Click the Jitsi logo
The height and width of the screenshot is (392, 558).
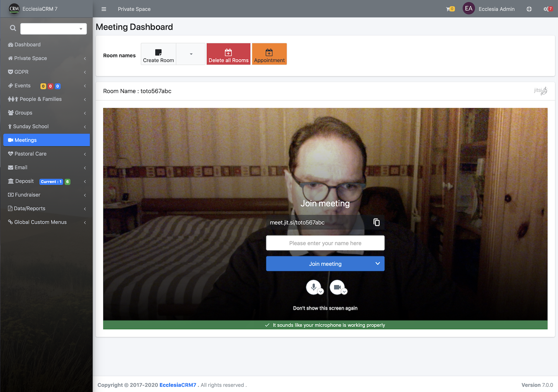541,91
